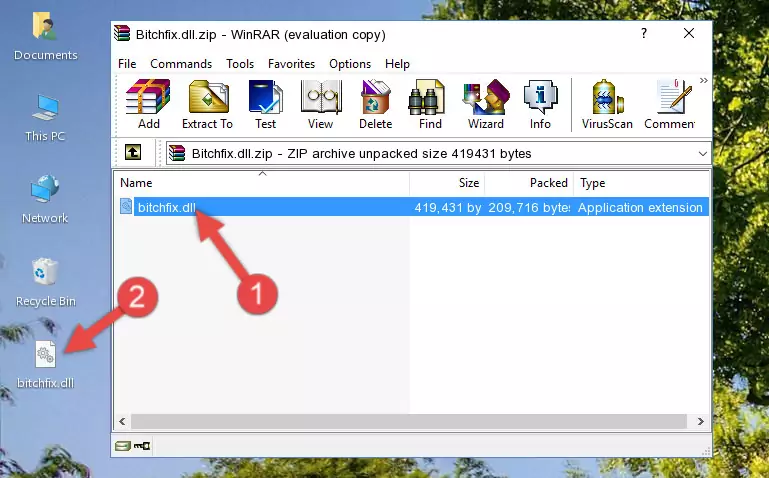Open the Tools menu
Screen dimensions: 769x478
[x=240, y=64]
